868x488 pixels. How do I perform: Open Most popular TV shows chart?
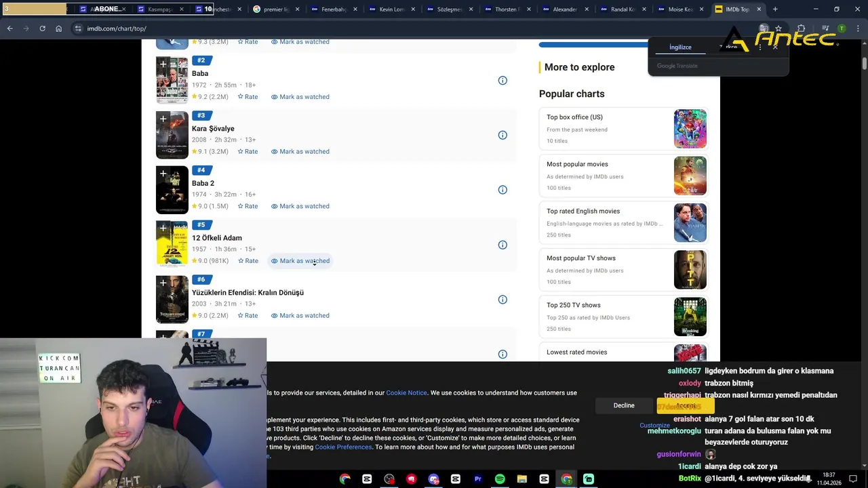pyautogui.click(x=623, y=270)
